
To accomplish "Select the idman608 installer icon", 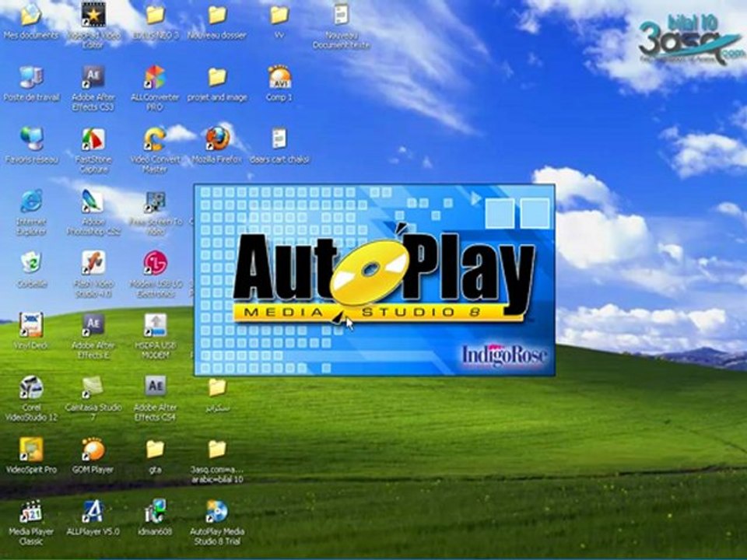I will (155, 512).
